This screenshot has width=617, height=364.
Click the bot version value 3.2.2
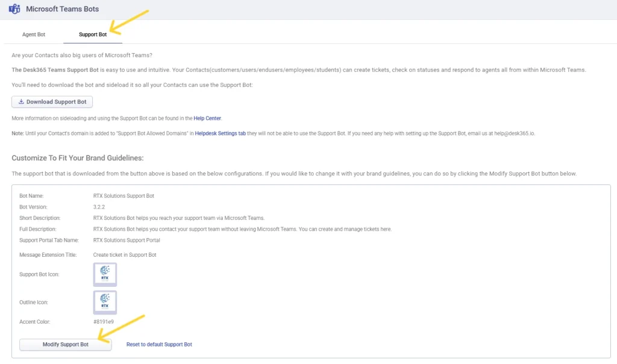pos(99,207)
